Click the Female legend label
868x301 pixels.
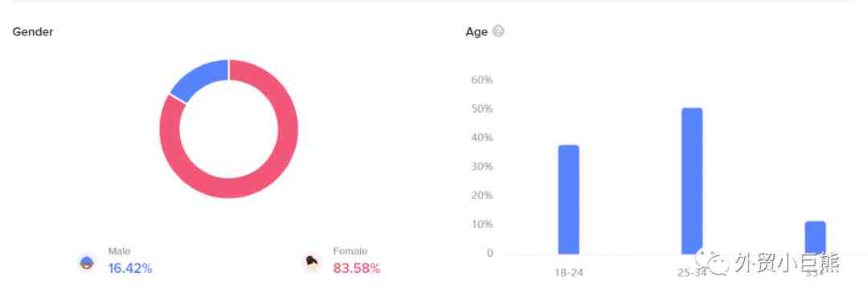[350, 251]
